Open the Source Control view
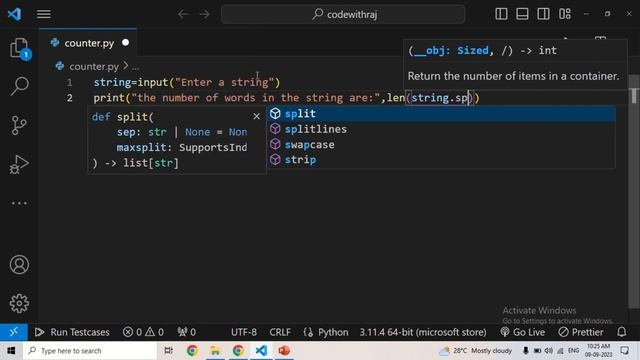640x360 pixels. point(19,125)
